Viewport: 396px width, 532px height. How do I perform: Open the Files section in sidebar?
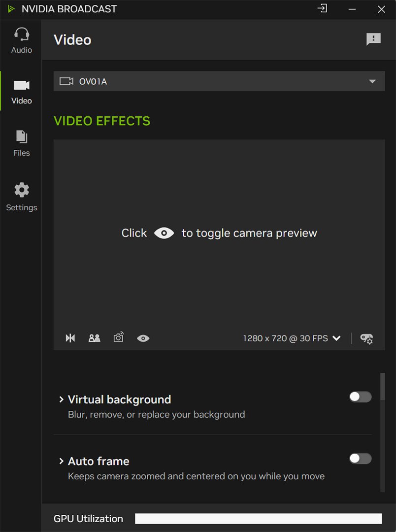point(21,143)
